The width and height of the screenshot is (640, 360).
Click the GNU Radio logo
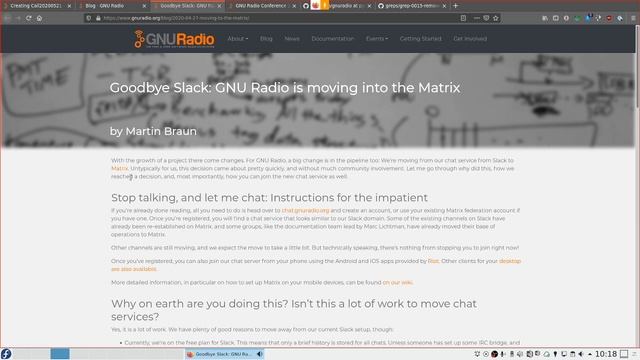point(174,39)
